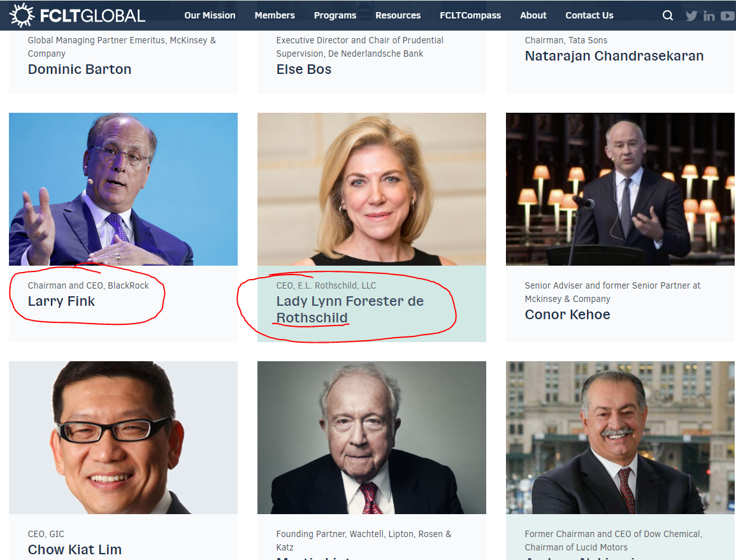The image size is (736, 560).
Task: Open the YouTube social icon
Action: [728, 16]
